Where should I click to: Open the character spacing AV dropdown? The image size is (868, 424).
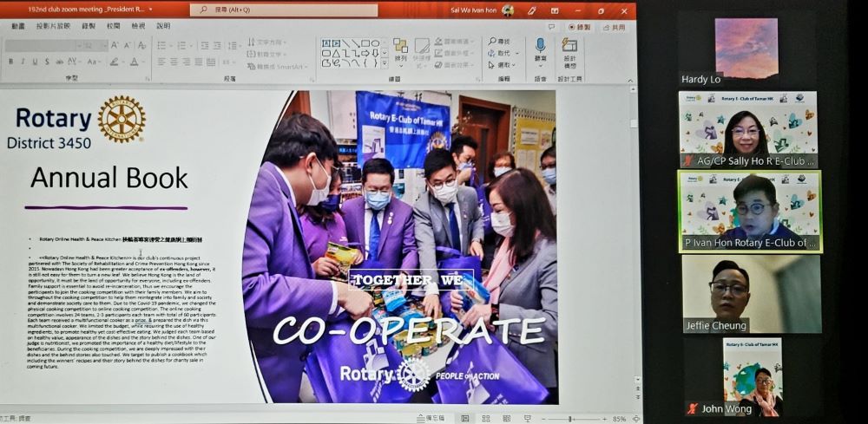click(x=74, y=62)
